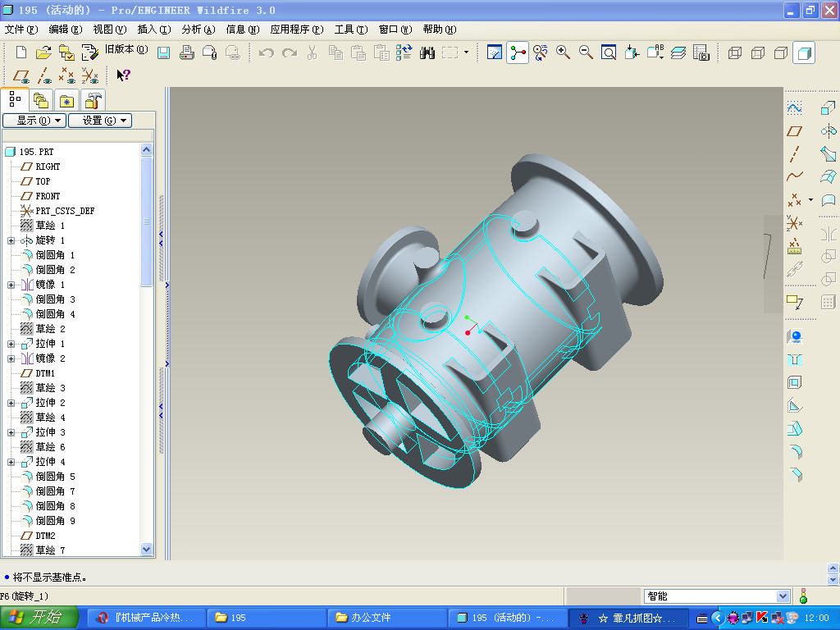The width and height of the screenshot is (840, 630).
Task: Open the 插入 menu
Action: click(154, 30)
